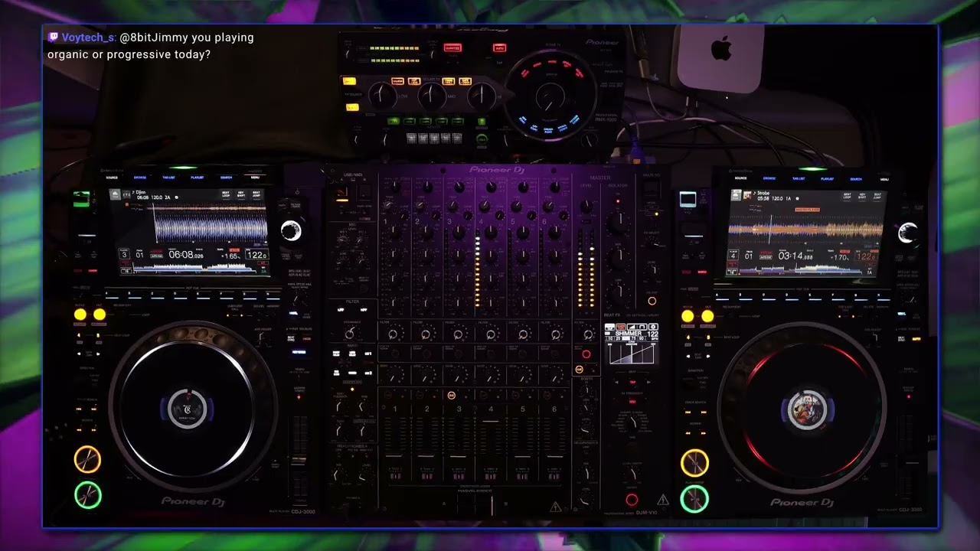Click the 122 BPM readout on left CDJ

coord(256,255)
